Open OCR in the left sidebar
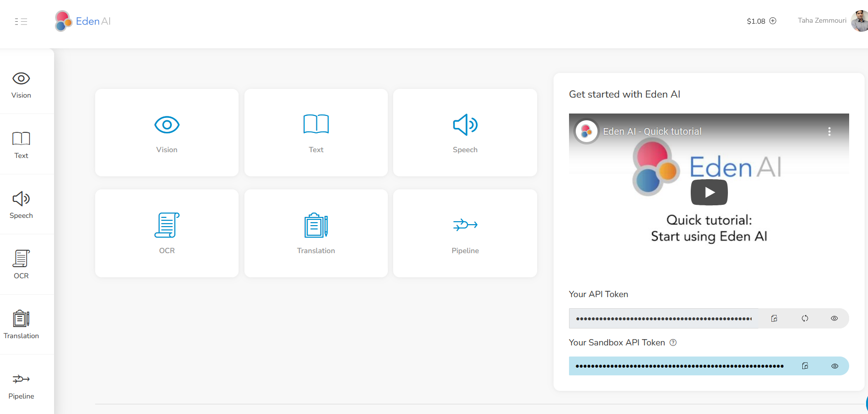 click(21, 266)
